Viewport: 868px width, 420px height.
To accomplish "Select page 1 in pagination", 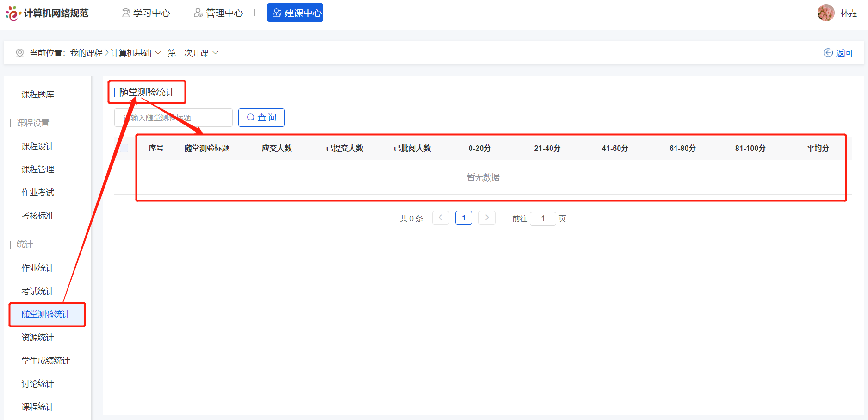I will coord(464,218).
